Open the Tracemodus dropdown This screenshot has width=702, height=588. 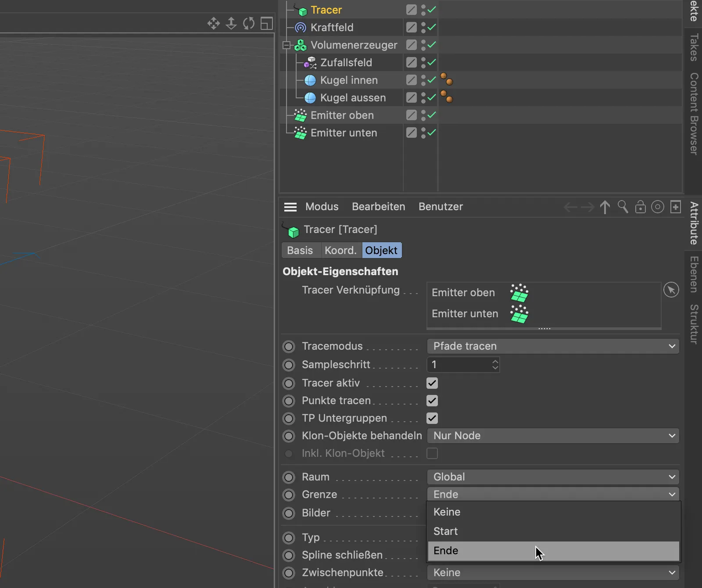(553, 346)
